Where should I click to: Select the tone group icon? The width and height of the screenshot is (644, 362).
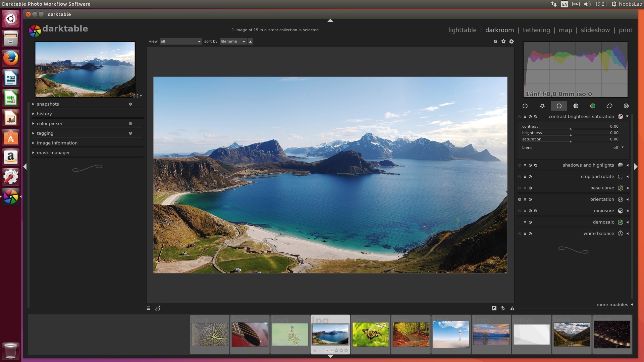click(x=576, y=106)
